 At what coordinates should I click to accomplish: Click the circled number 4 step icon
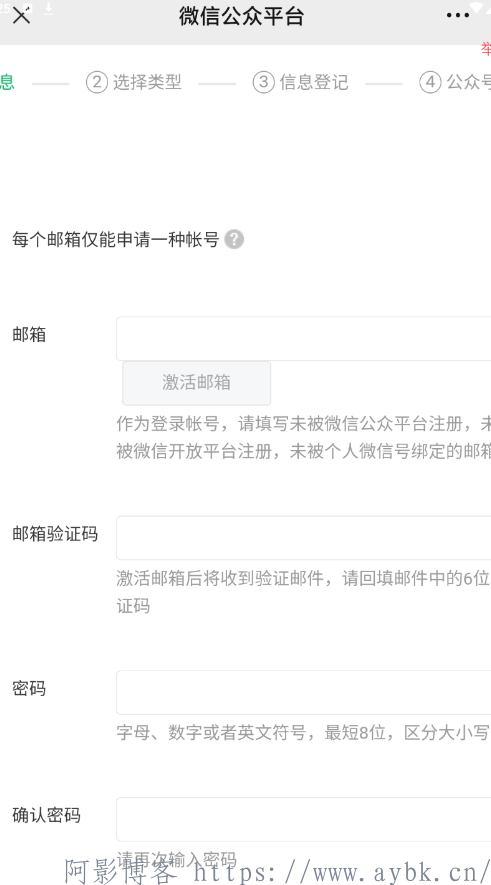430,82
